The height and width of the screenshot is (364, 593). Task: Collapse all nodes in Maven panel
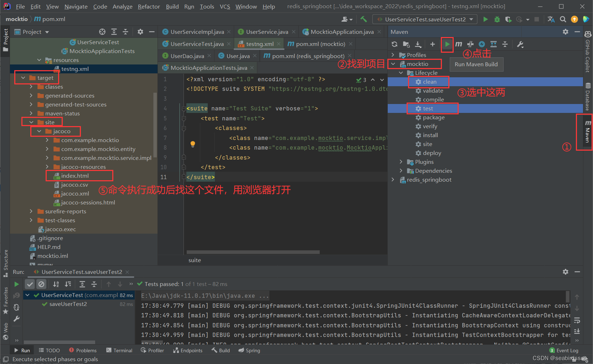505,44
